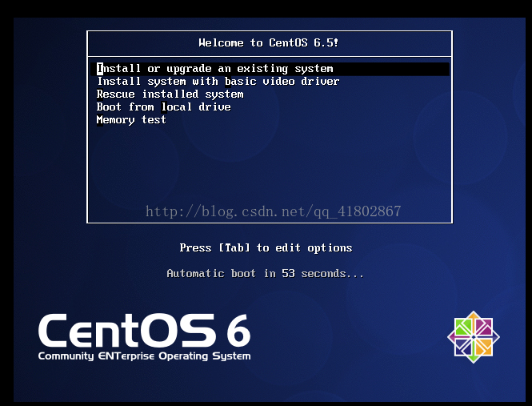Select Memory test boot entry
The image size is (532, 406).
131,120
